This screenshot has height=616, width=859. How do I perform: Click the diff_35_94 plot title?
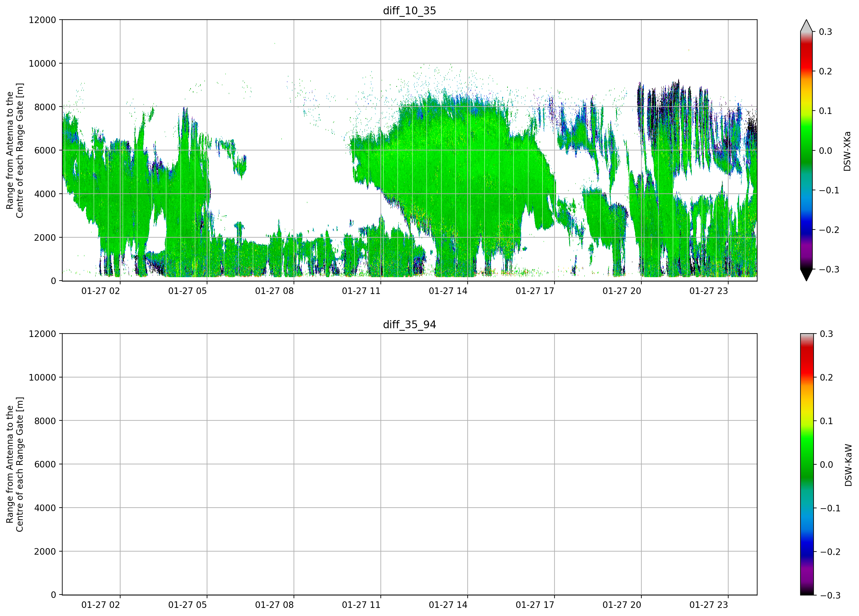point(409,325)
